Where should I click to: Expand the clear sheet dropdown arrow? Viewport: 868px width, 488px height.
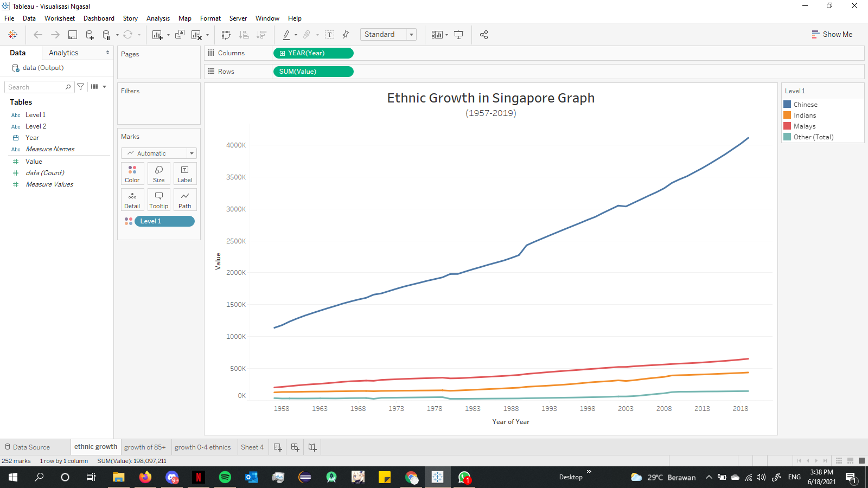pyautogui.click(x=207, y=35)
